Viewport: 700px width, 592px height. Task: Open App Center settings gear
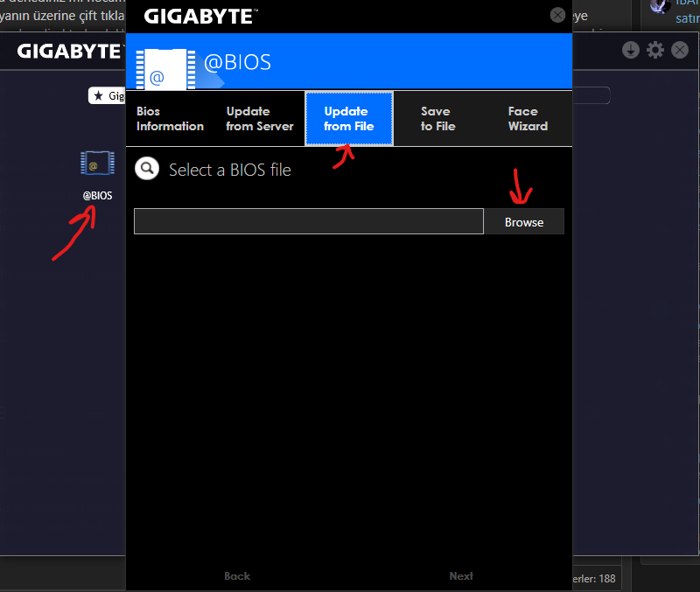pos(655,50)
